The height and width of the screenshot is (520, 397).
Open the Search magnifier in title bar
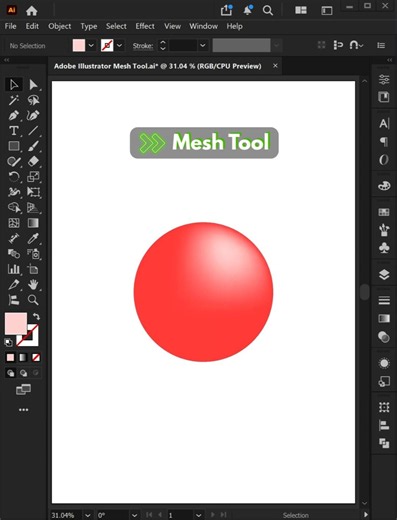tap(268, 11)
